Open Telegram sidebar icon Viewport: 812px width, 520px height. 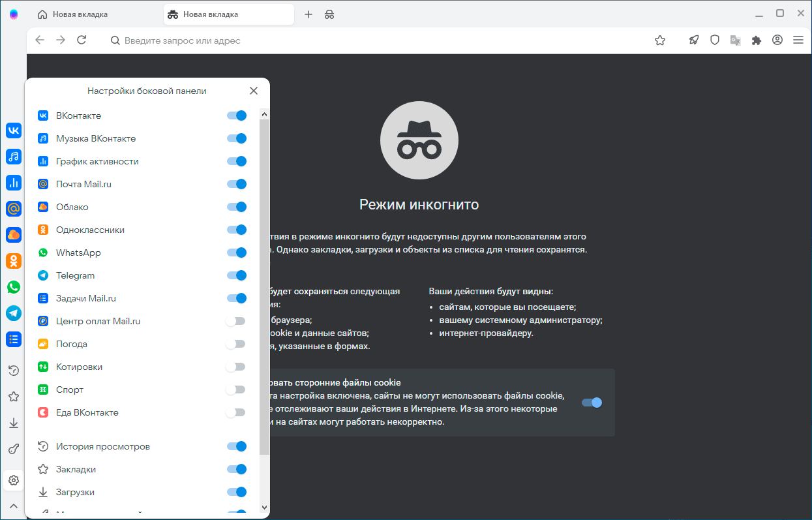click(14, 313)
